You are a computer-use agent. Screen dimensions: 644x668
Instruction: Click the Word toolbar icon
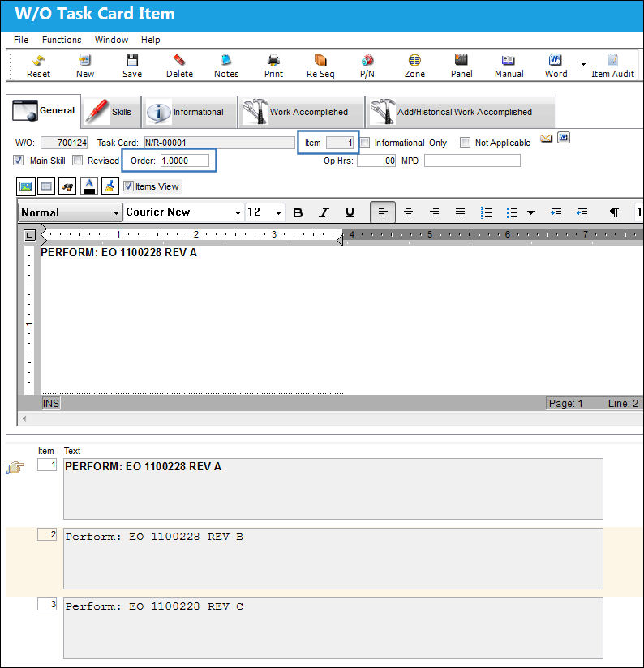click(x=556, y=66)
